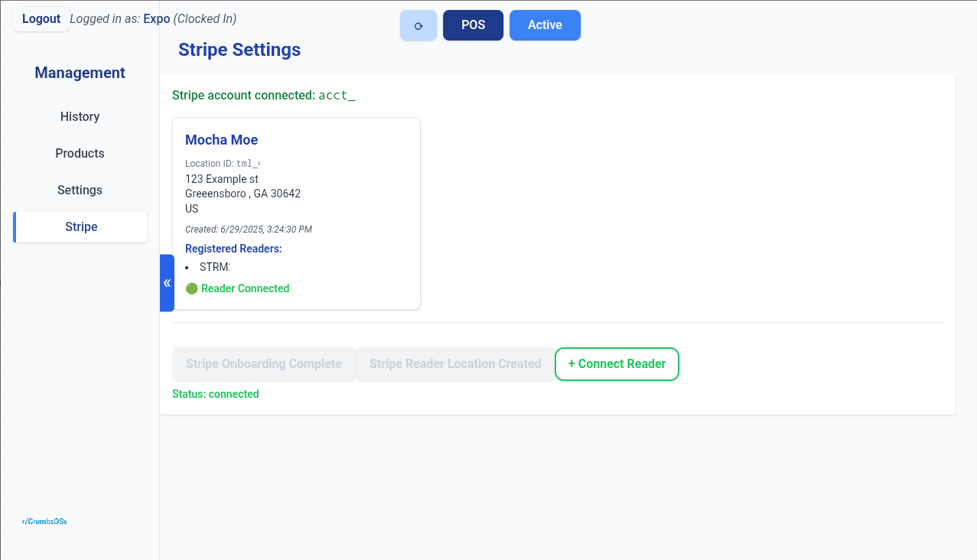Click the Registered Readers: label

[x=233, y=249]
